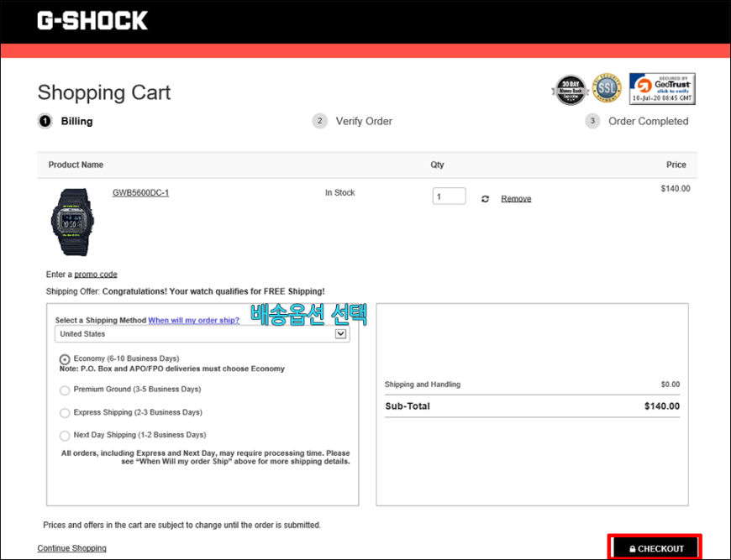Click the Shopping Cart heading

(x=104, y=92)
